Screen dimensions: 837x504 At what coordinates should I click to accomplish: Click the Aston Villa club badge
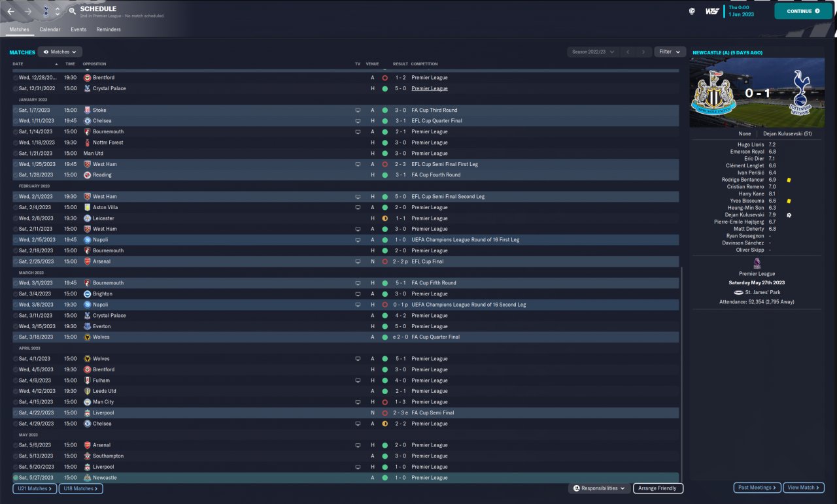click(x=88, y=207)
